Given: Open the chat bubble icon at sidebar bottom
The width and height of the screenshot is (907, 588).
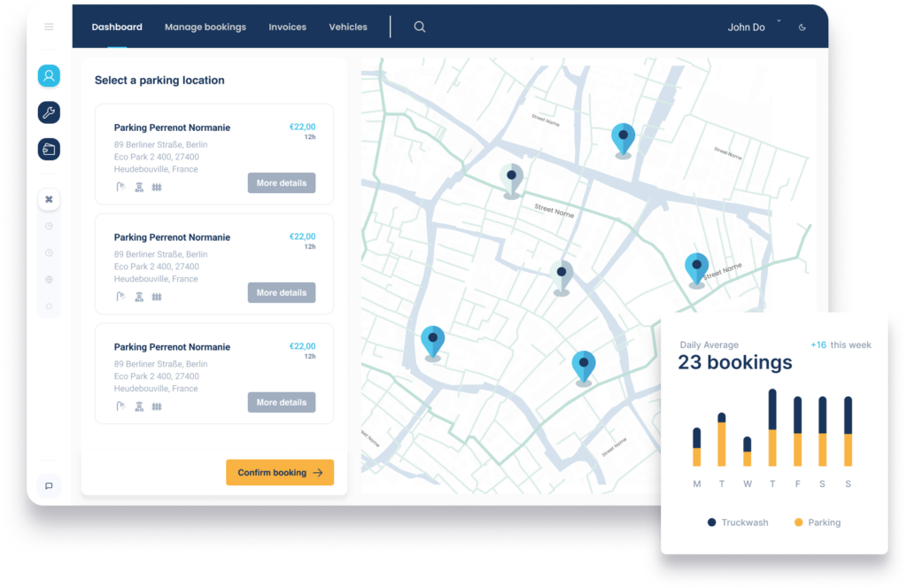Looking at the screenshot, I should [x=49, y=485].
